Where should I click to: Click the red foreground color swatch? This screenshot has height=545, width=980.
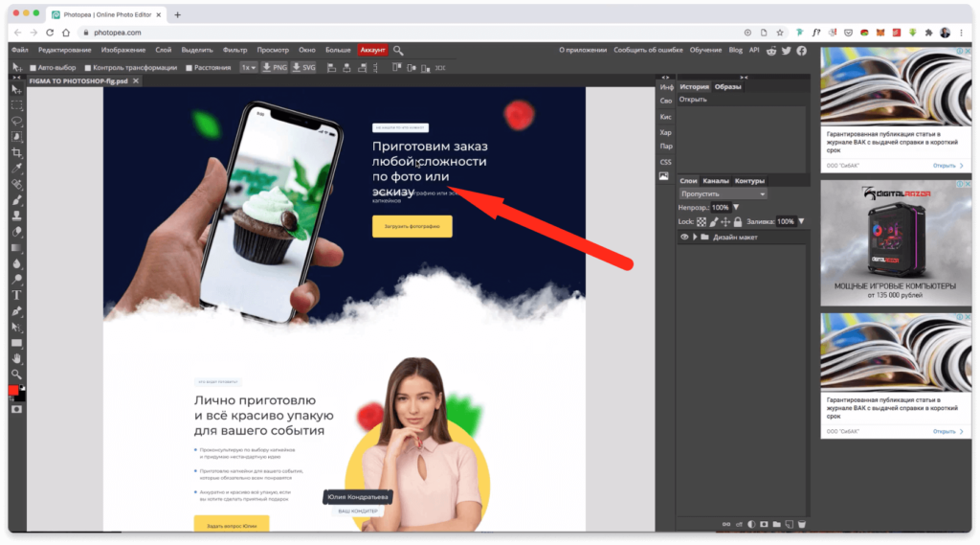13,391
